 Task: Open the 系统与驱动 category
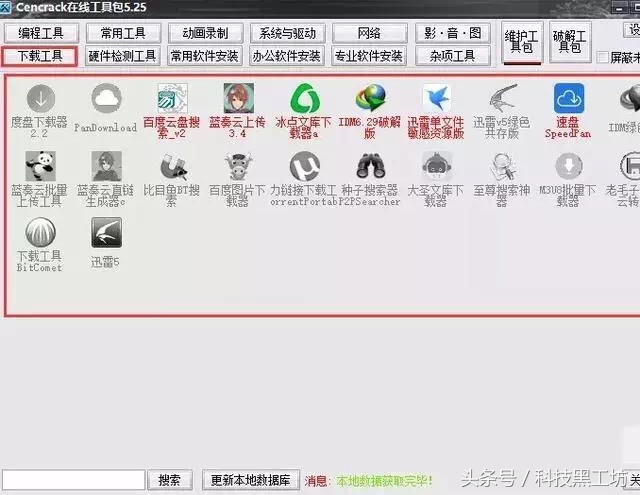288,33
